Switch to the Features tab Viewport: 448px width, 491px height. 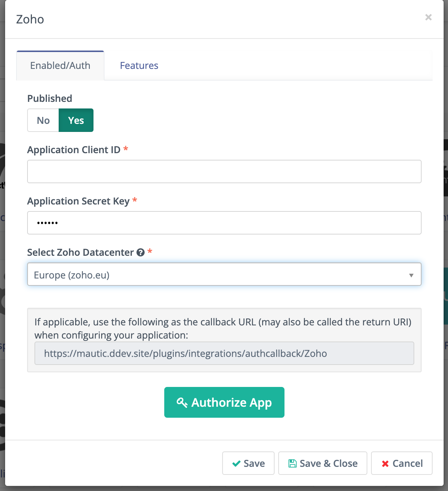click(139, 66)
